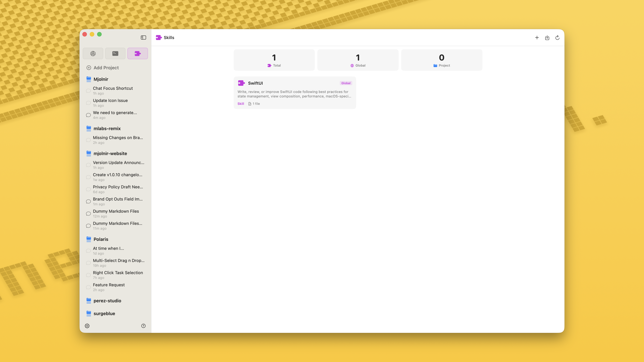The height and width of the screenshot is (362, 644).
Task: Select the Global badge on SwiftUI skill
Action: 346,83
